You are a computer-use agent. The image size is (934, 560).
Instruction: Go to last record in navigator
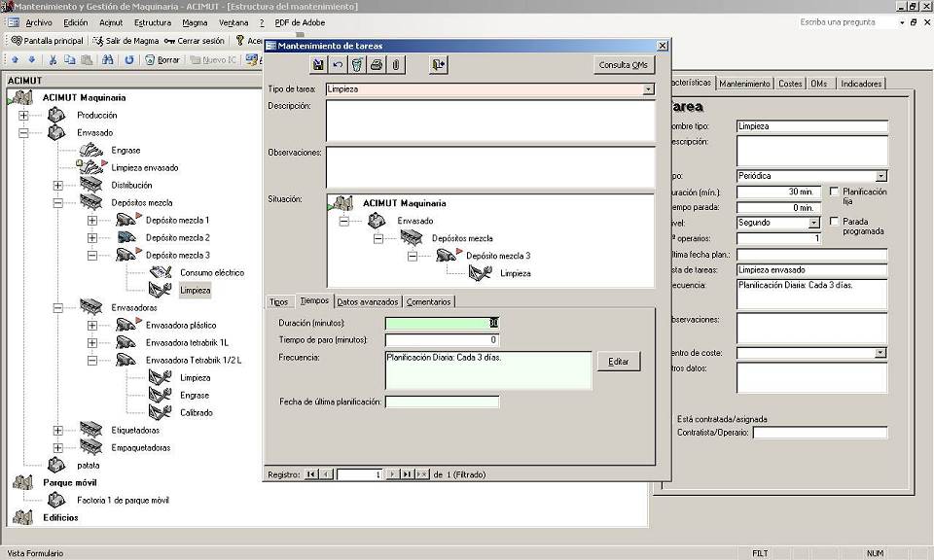tap(407, 474)
